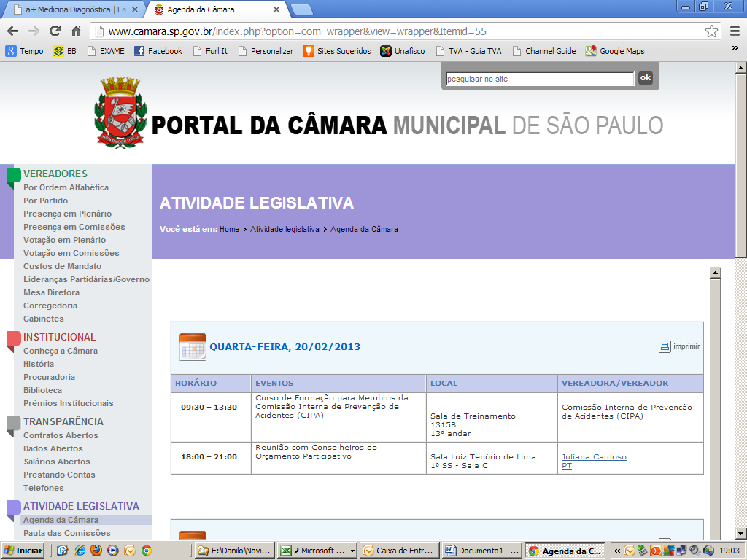Show hidden bookmarks overflow chevron

pos(735,49)
